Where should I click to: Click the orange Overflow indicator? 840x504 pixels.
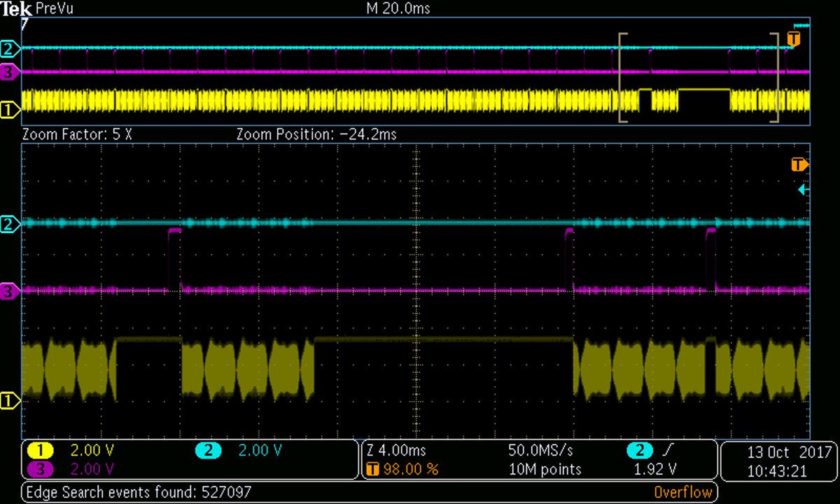pos(683,492)
